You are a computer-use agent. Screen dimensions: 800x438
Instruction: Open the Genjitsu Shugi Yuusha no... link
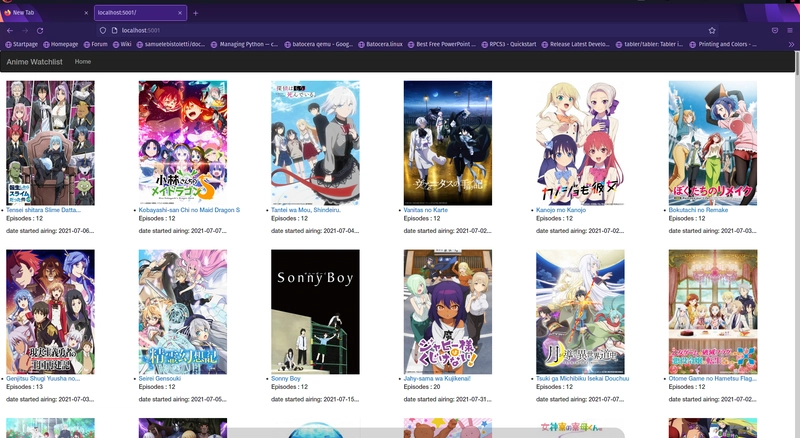click(43, 379)
